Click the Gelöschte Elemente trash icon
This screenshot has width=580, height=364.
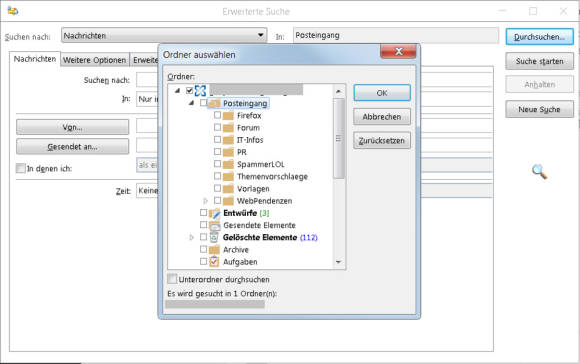(214, 237)
